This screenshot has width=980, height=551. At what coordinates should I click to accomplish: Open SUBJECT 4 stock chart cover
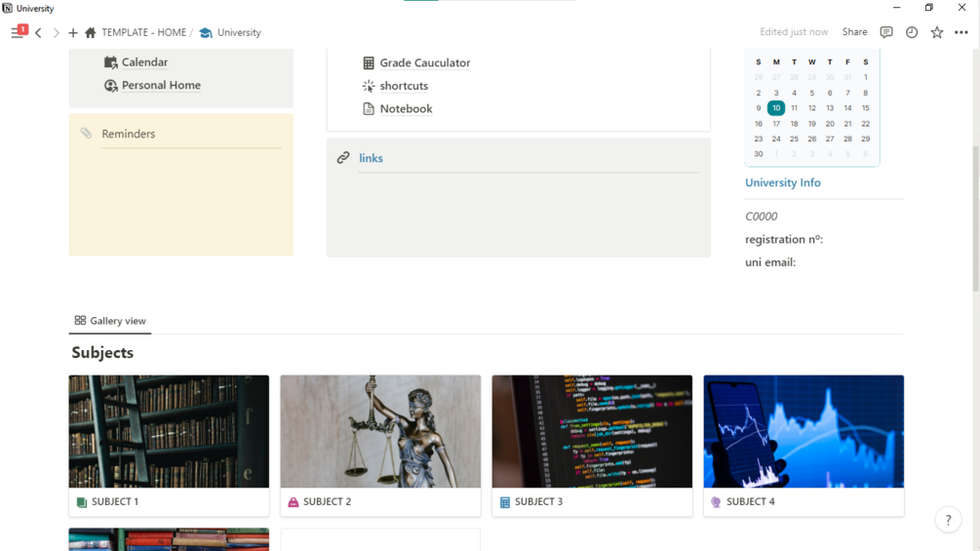(804, 431)
